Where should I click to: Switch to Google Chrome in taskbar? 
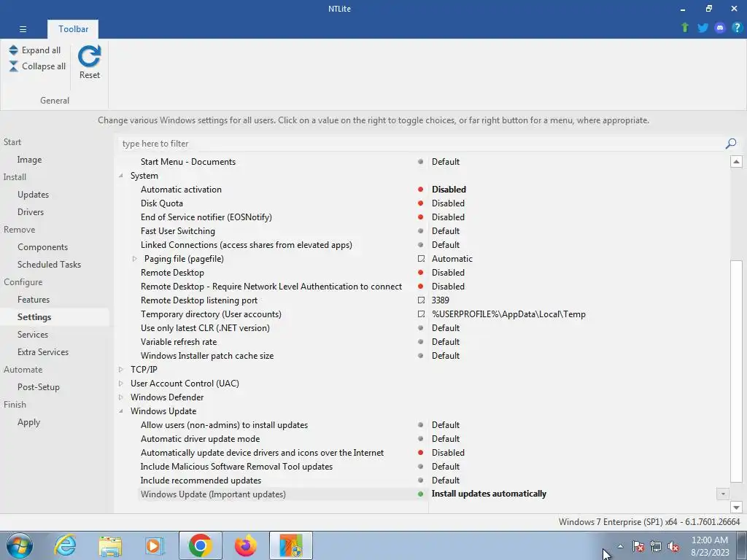200,545
